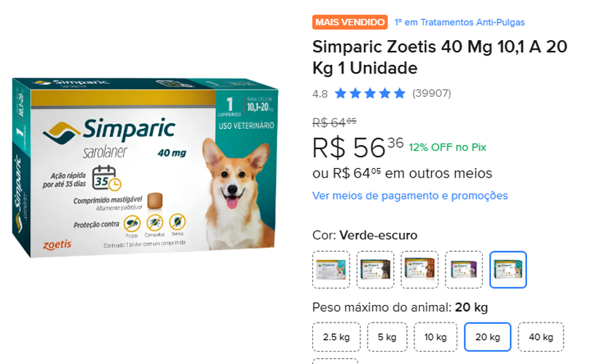Viewport: 600px width, 364px height.
Task: Choose the orange-brown box color variant
Action: (x=419, y=270)
